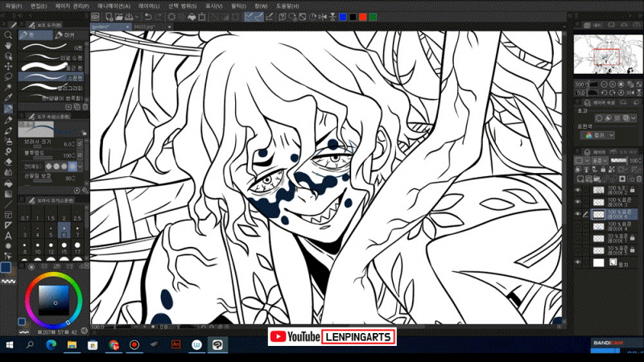This screenshot has height=362, width=644.
Task: Click the Undo arrow icon
Action: coord(148,17)
